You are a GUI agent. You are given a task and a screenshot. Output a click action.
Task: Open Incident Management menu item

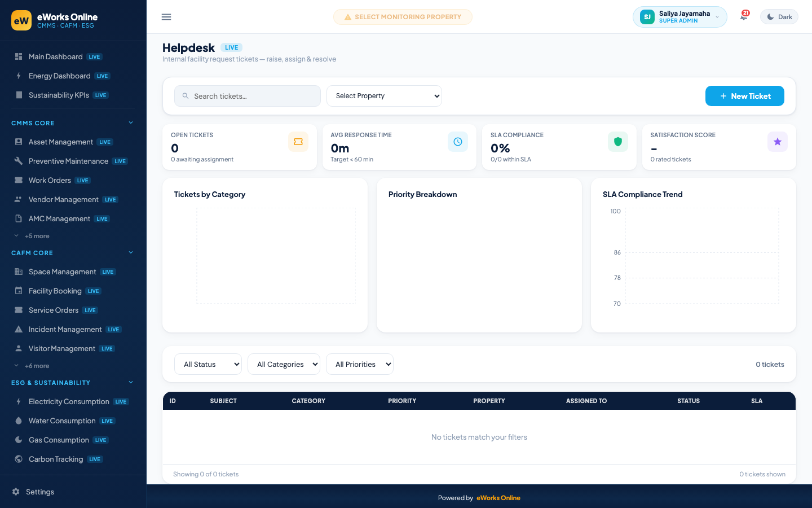click(x=73, y=329)
